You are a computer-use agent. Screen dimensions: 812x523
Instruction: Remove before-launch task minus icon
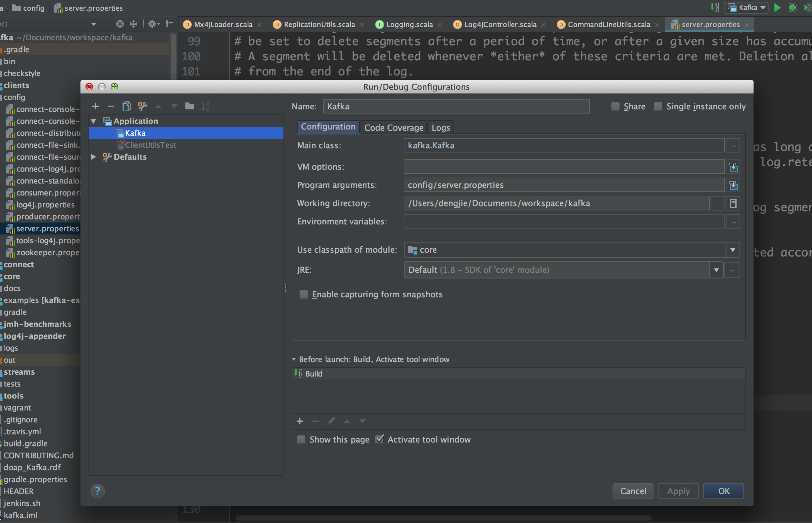click(315, 421)
